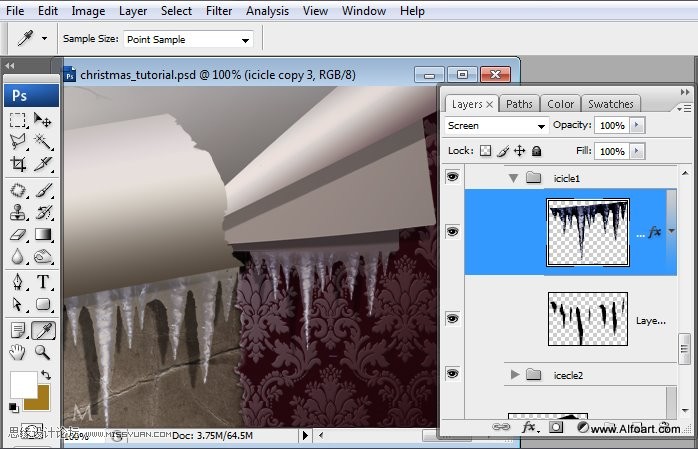
Task: Select the Clone Stamp tool
Action: click(18, 212)
